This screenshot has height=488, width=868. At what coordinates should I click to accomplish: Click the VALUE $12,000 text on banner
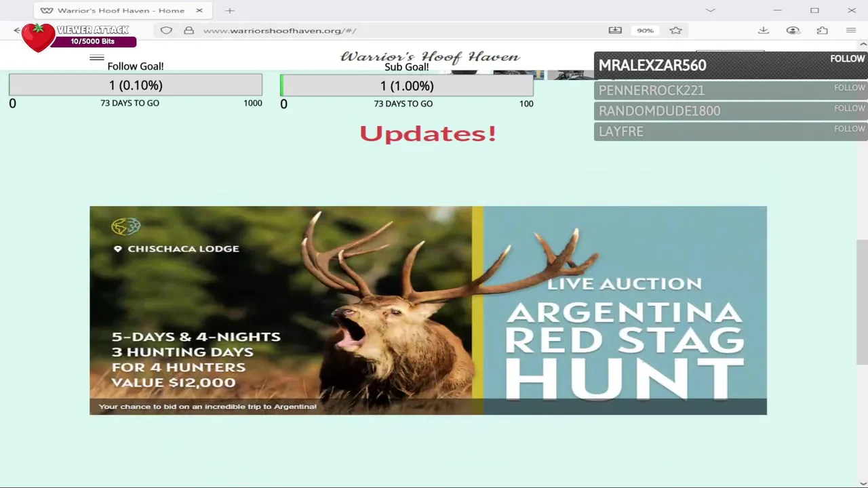[x=174, y=383]
